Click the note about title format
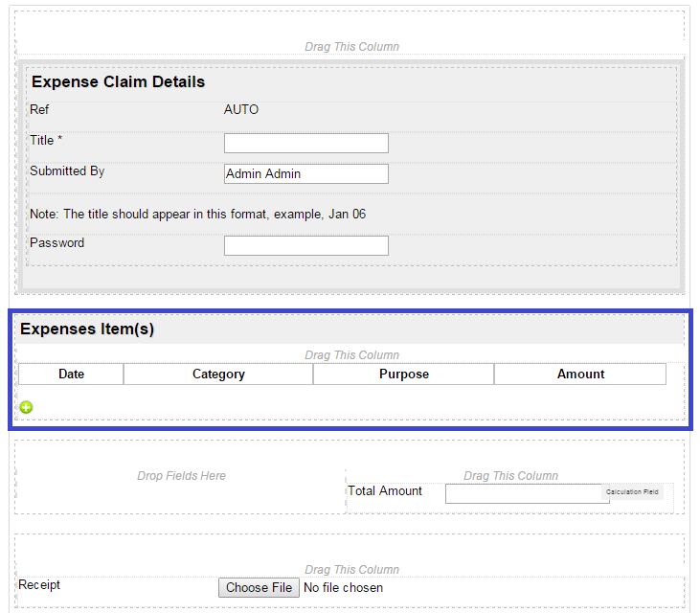Screen dimensions: 700x613 click(x=197, y=215)
